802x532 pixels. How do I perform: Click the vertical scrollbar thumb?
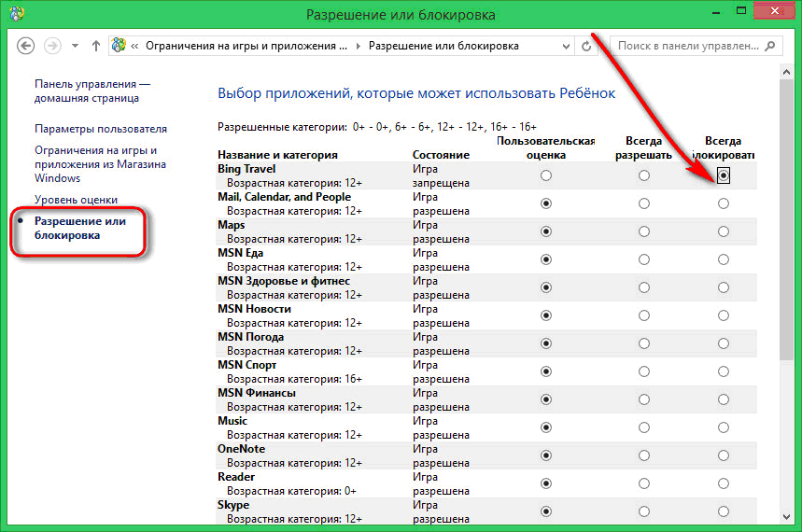(x=787, y=220)
